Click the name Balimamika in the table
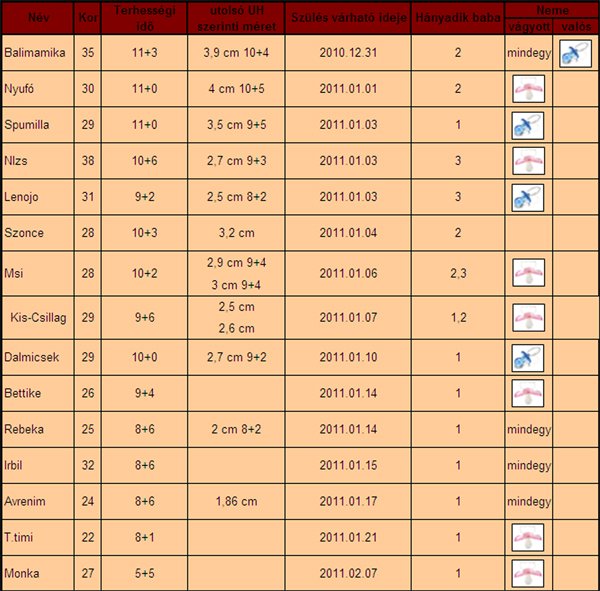The height and width of the screenshot is (591, 600). pyautogui.click(x=35, y=52)
